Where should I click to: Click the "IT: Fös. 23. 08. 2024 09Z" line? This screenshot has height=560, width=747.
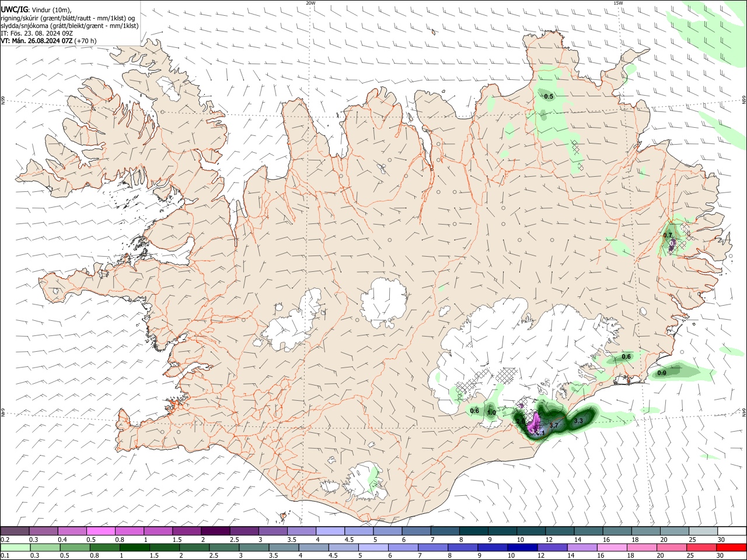coord(37,33)
